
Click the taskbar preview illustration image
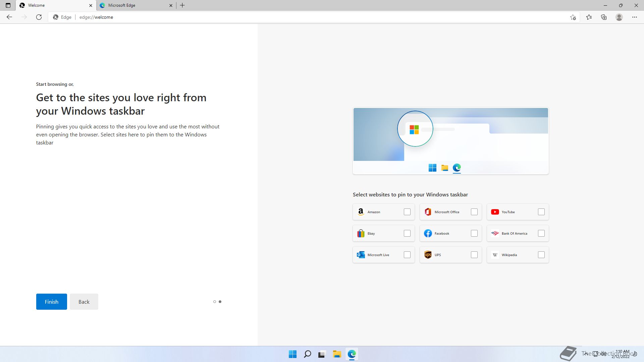[x=451, y=141]
